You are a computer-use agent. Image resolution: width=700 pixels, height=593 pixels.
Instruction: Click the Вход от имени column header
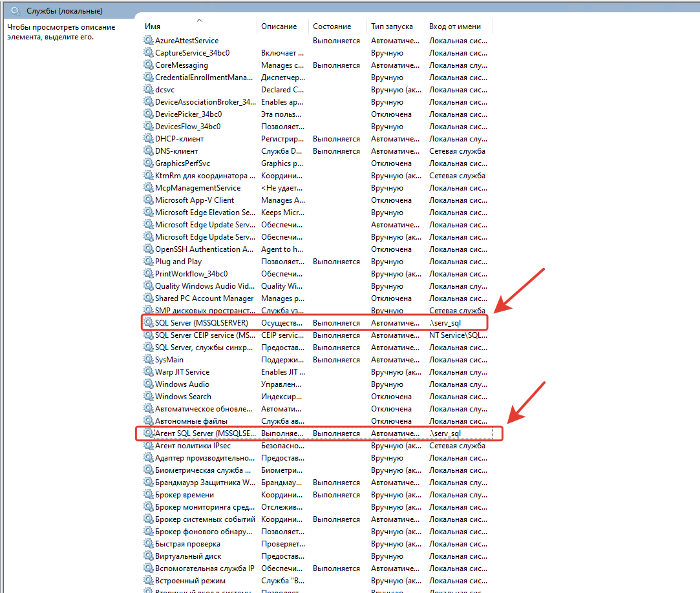pyautogui.click(x=454, y=26)
